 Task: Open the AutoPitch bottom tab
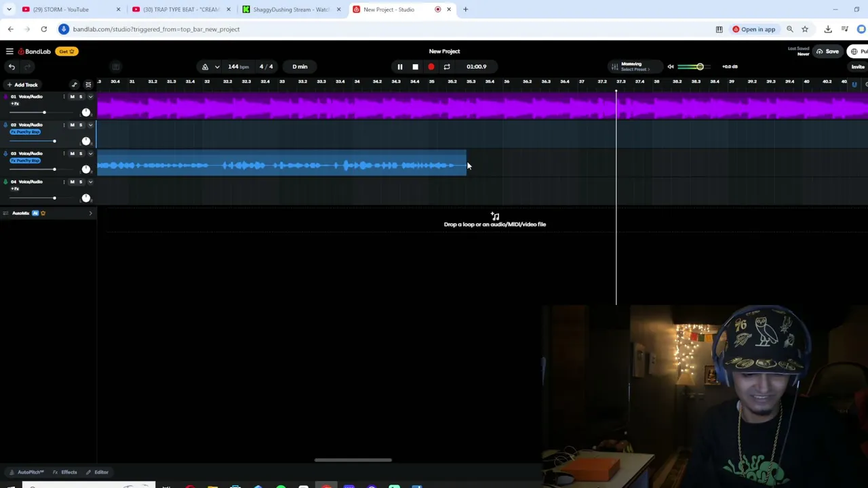coord(27,472)
